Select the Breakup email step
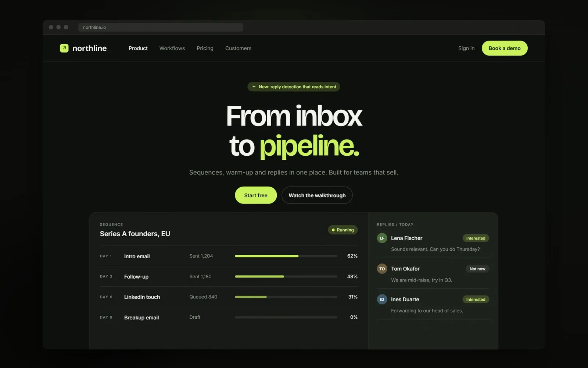Image resolution: width=588 pixels, height=368 pixels. 229,317
